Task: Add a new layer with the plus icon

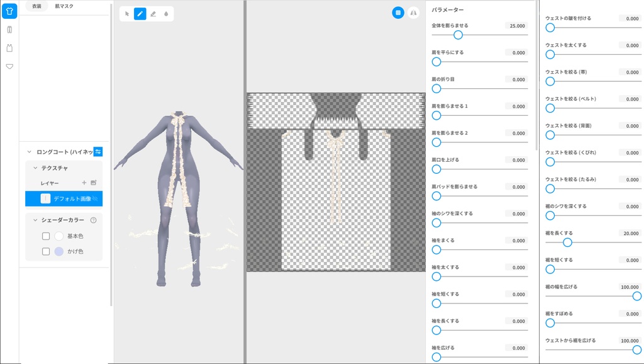Action: (x=84, y=183)
